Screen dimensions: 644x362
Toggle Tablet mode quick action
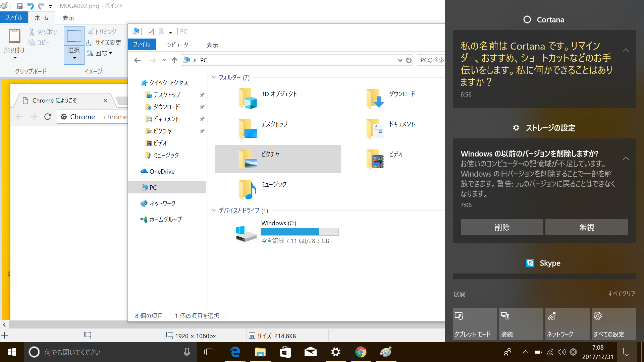[x=475, y=323]
